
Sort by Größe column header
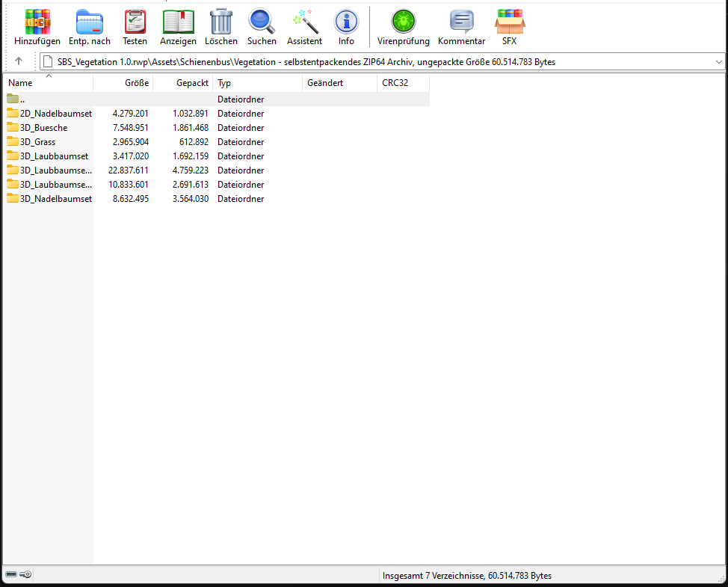(x=123, y=83)
